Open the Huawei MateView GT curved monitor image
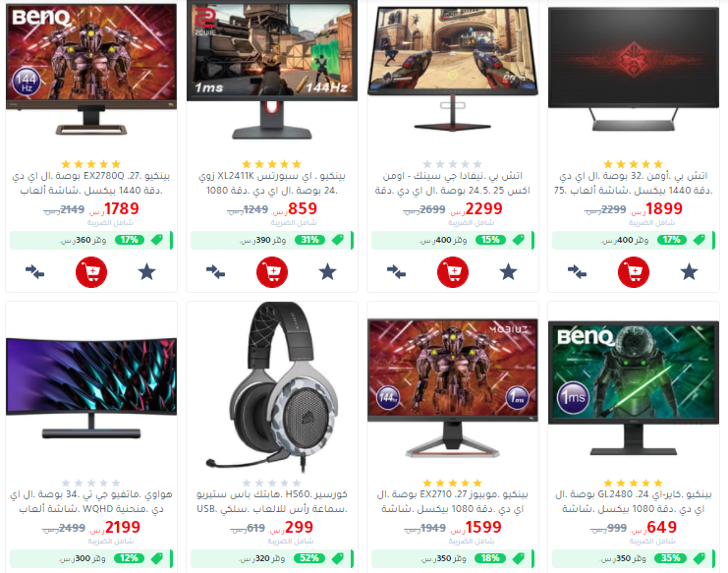728x573 pixels. (x=91, y=387)
